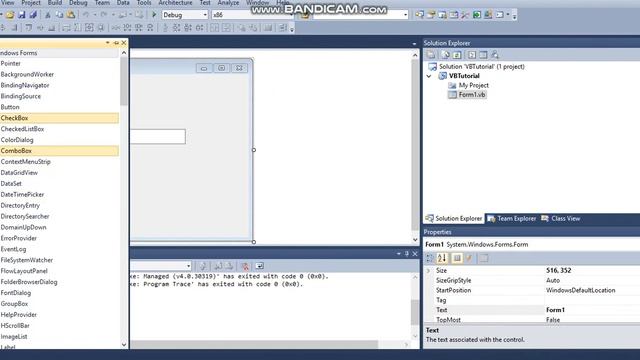
Task: Select GroupBox in the Toolbox
Action: coord(59,304)
